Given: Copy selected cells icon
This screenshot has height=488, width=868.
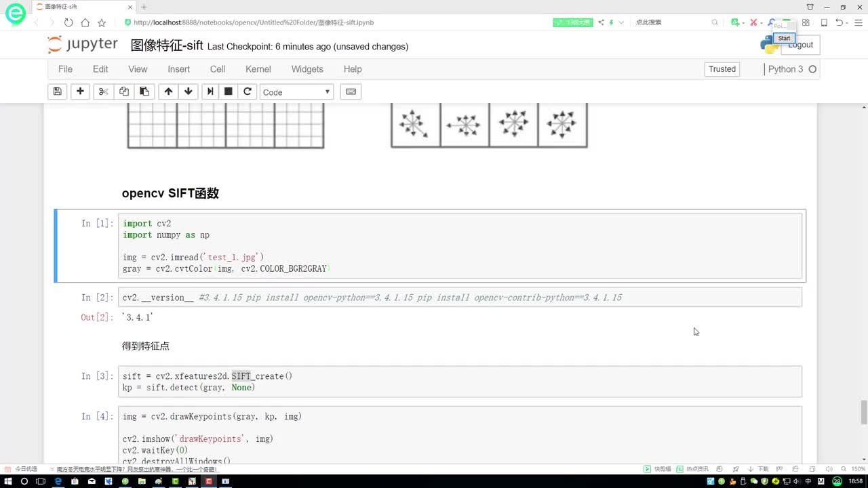Looking at the screenshot, I should click(x=123, y=91).
